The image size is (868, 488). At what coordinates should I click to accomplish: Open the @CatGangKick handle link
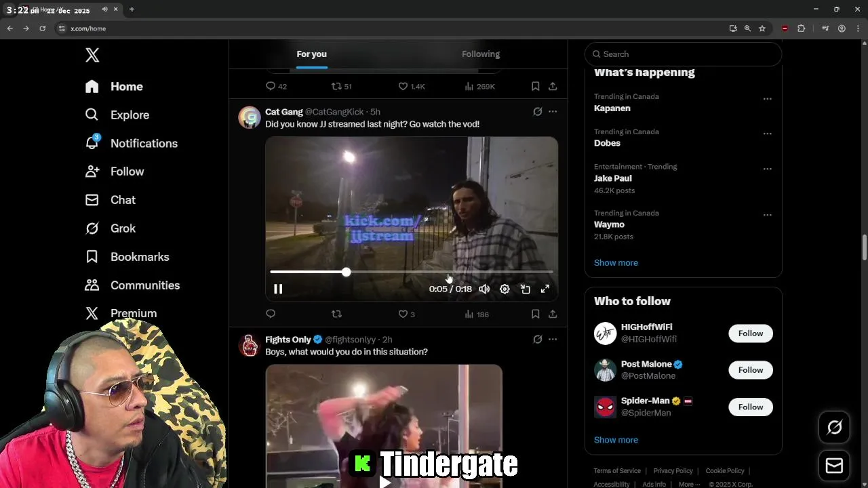coord(334,112)
